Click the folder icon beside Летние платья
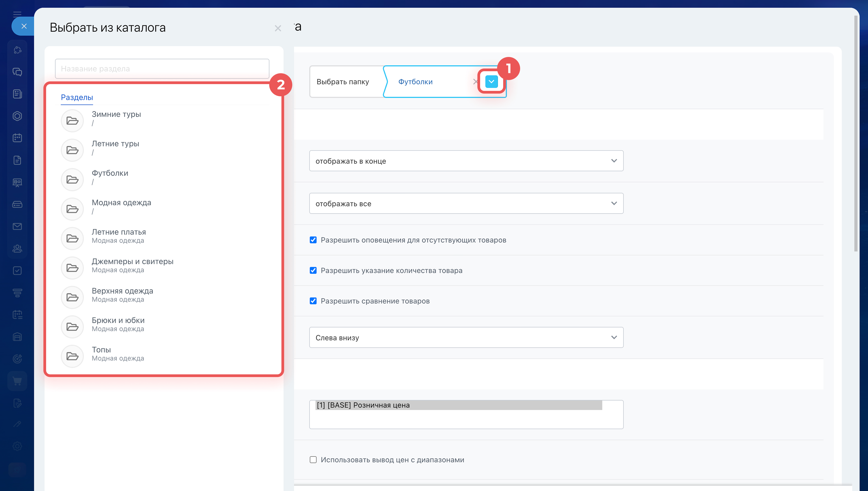The height and width of the screenshot is (491, 868). pyautogui.click(x=72, y=238)
